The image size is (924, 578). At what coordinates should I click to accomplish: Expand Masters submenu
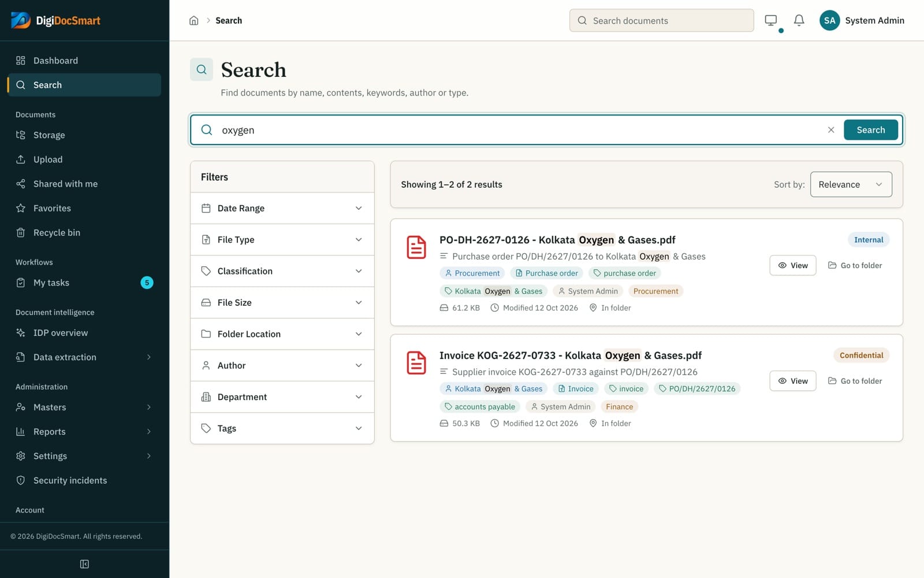(x=84, y=407)
